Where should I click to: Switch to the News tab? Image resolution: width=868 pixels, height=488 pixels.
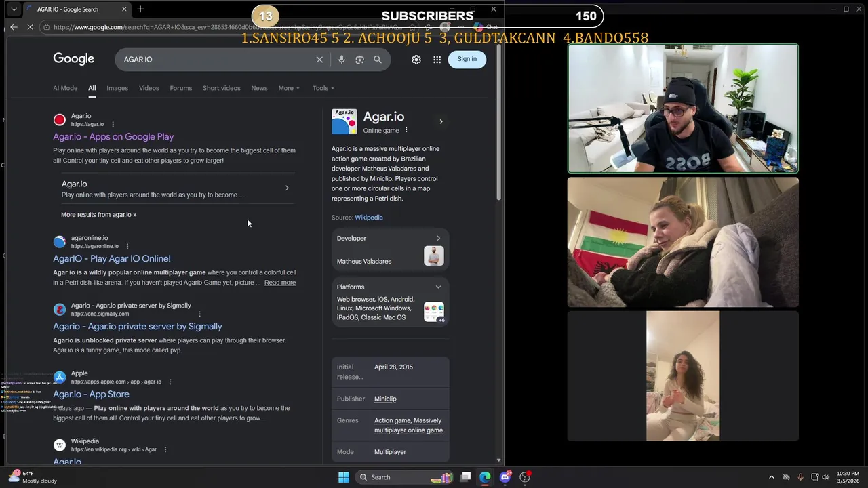tap(259, 88)
